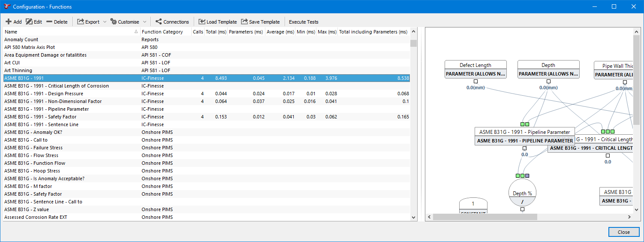This screenshot has width=644, height=242.
Task: Click the diagram horizontal scrollbar thumb
Action: (x=485, y=217)
